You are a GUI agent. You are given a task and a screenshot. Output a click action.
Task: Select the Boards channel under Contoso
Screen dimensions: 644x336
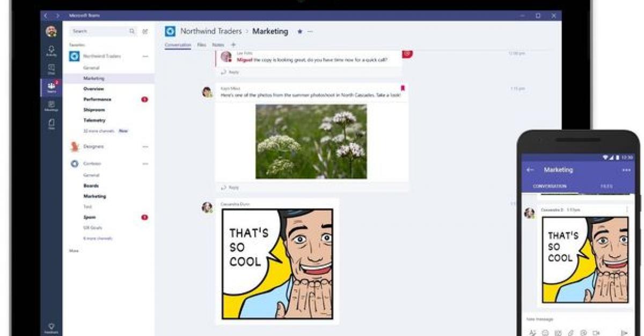point(91,186)
